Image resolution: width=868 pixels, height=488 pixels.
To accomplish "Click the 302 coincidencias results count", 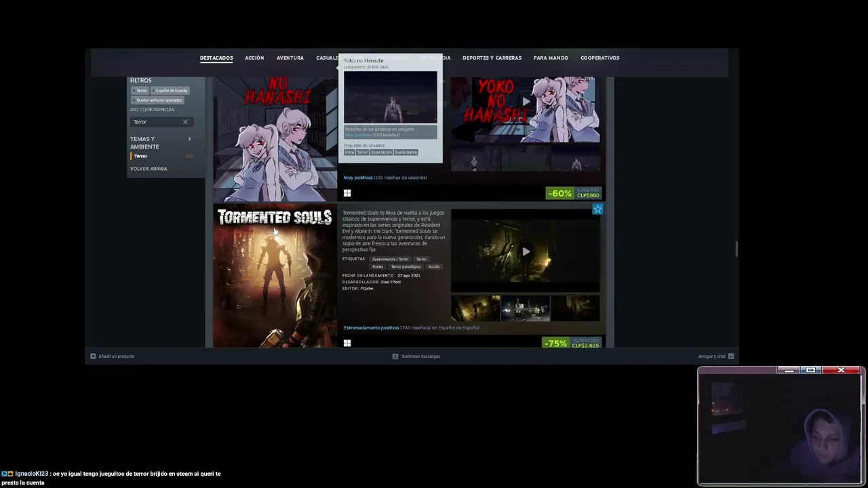I will point(152,110).
